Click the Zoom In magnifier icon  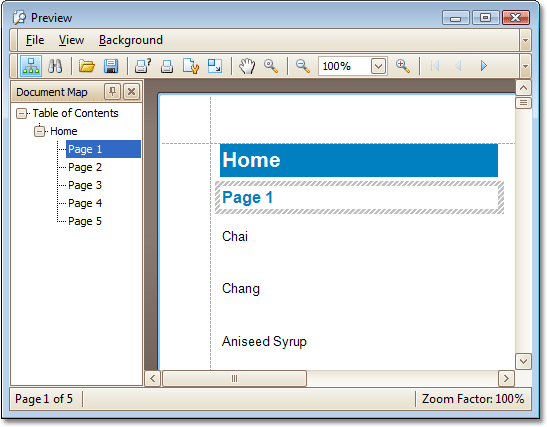click(x=403, y=66)
